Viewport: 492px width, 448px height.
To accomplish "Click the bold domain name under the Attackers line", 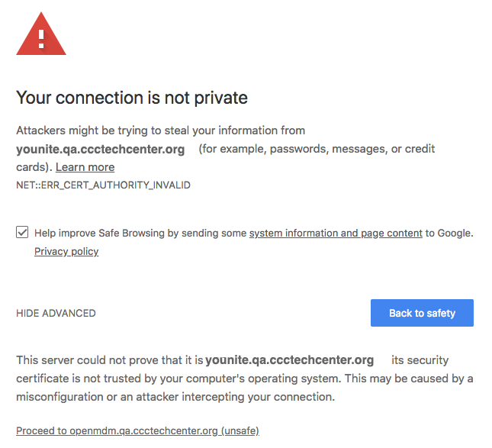I will tap(100, 149).
